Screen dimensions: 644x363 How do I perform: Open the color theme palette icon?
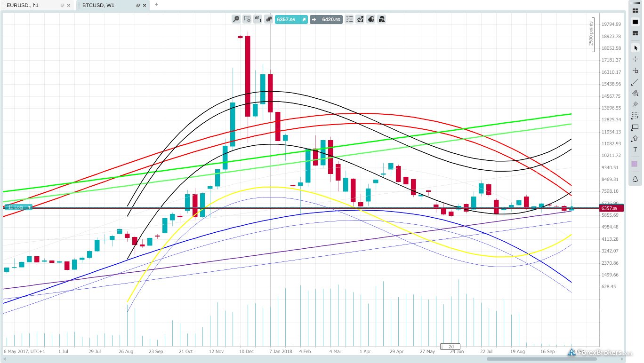point(371,19)
